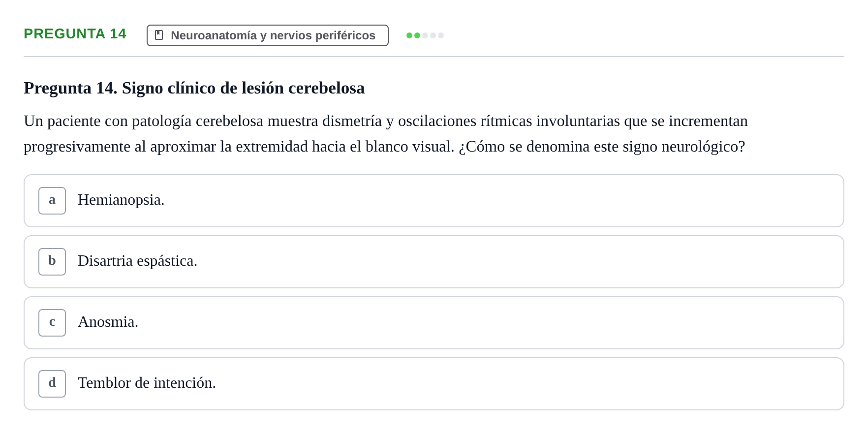Choose answer Temblor de intención
868x434 pixels.
(434, 384)
